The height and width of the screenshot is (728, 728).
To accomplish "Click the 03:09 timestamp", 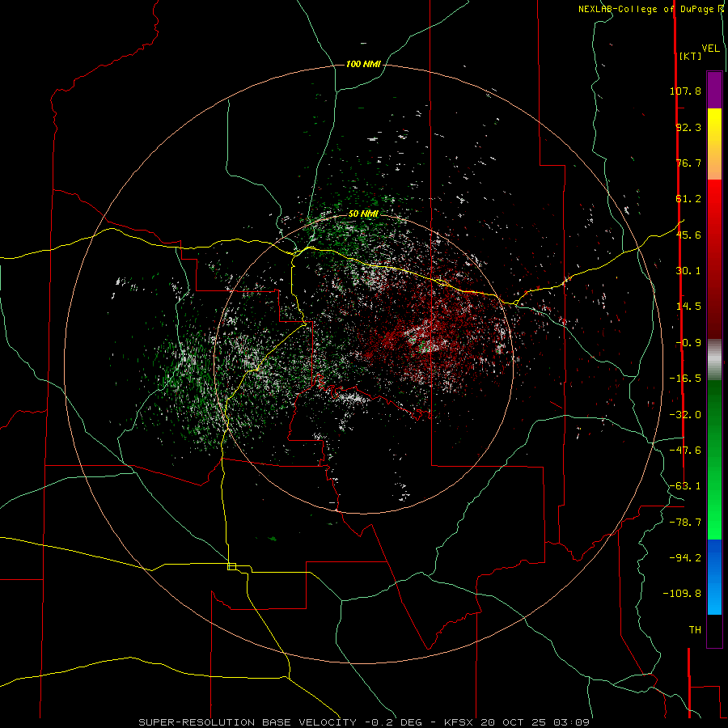I will [573, 722].
